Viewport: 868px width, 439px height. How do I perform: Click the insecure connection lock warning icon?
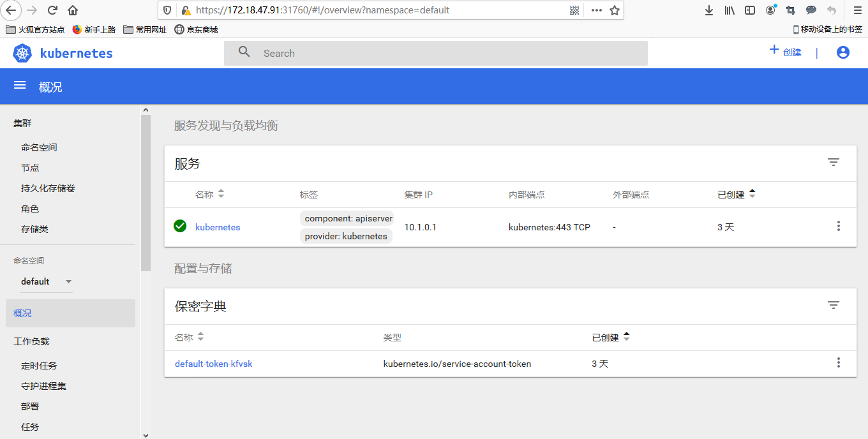[x=186, y=10]
